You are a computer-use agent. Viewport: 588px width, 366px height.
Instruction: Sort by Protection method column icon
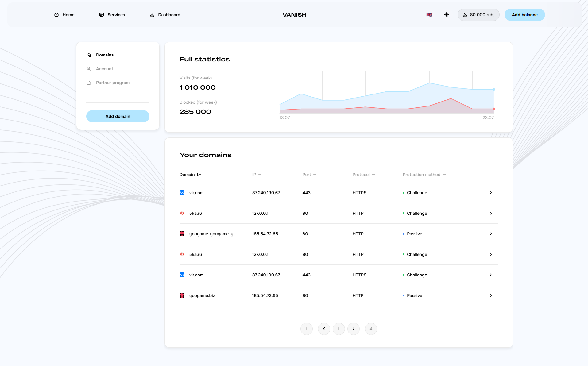(445, 175)
